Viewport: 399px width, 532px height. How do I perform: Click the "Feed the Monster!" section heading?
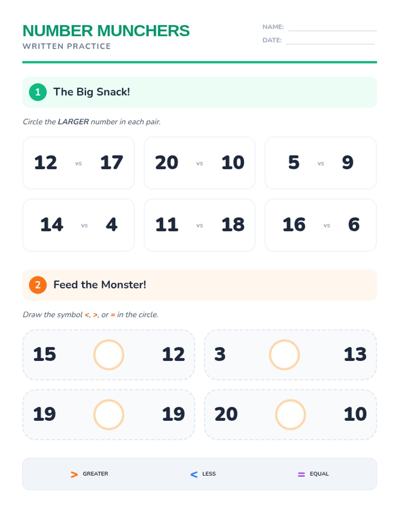pos(100,285)
